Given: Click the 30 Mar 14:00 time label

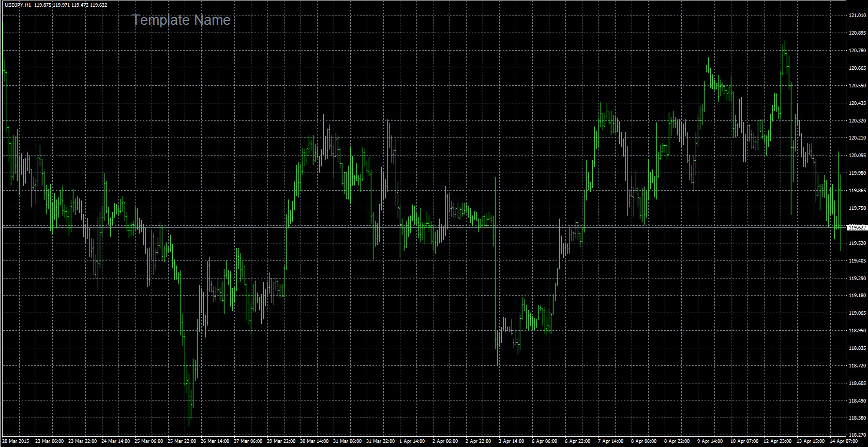Looking at the screenshot, I should [314, 442].
